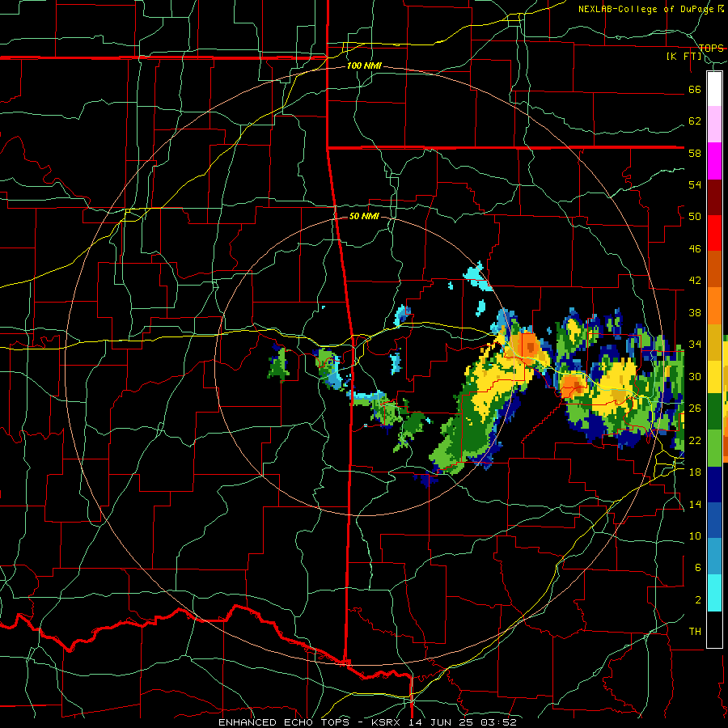The image size is (728, 728).
Task: Click the white swatch in the tops legend
Action: point(714,89)
